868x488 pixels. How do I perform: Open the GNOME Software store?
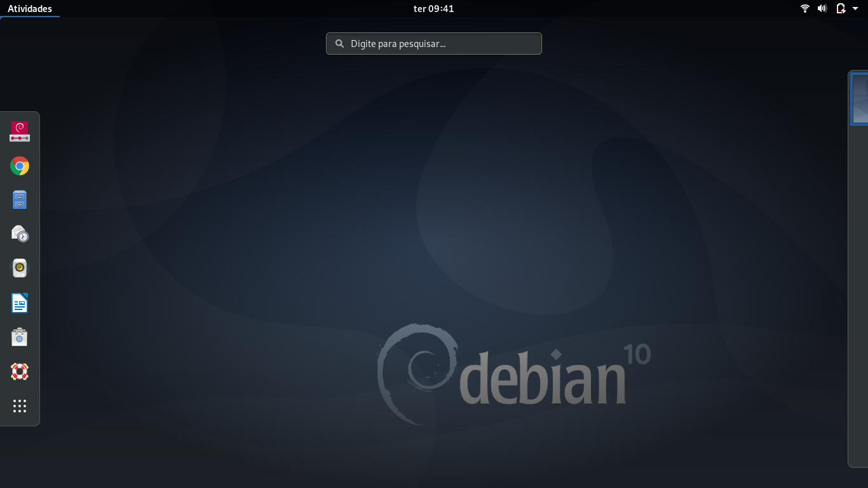point(19,337)
